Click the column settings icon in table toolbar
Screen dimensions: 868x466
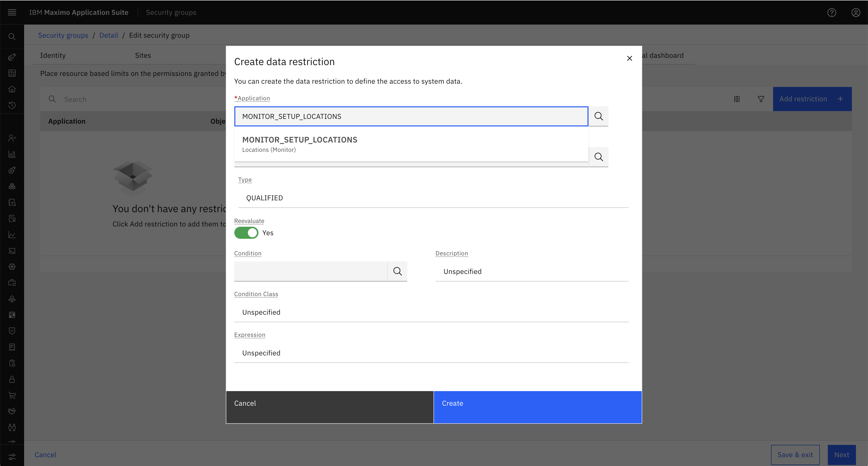[737, 99]
